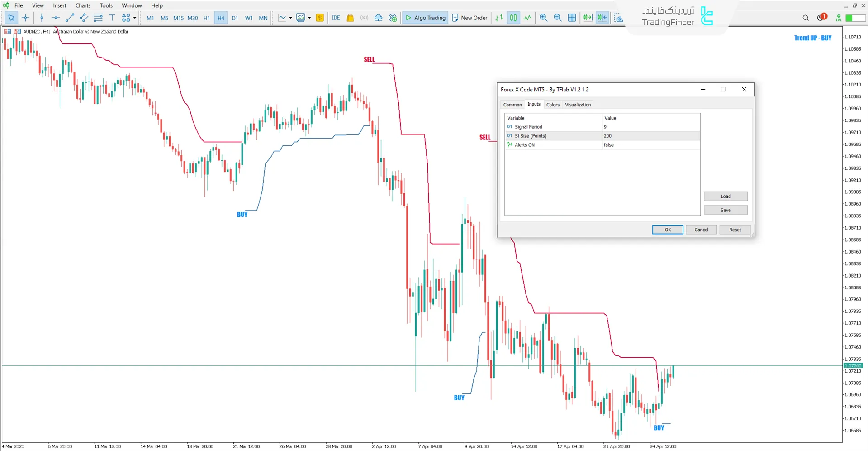Expand the line studies dropdown arrow
Viewport: 868px width, 451px height.
290,18
